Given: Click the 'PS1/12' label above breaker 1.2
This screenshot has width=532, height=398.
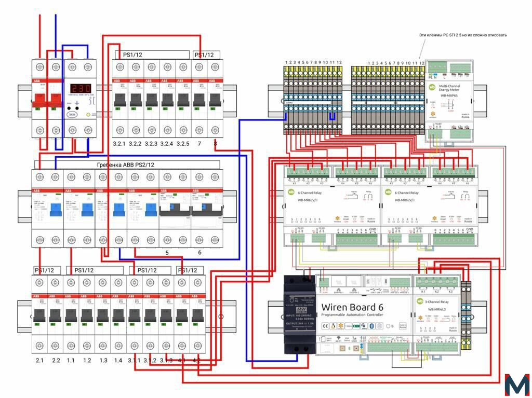Looking at the screenshot, I should pyautogui.click(x=84, y=270).
